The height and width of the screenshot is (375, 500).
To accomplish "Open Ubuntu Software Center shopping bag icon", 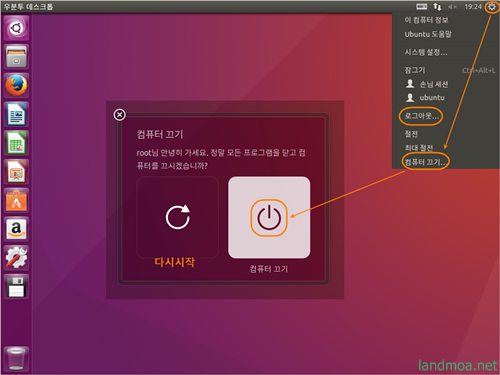I will click(x=16, y=201).
